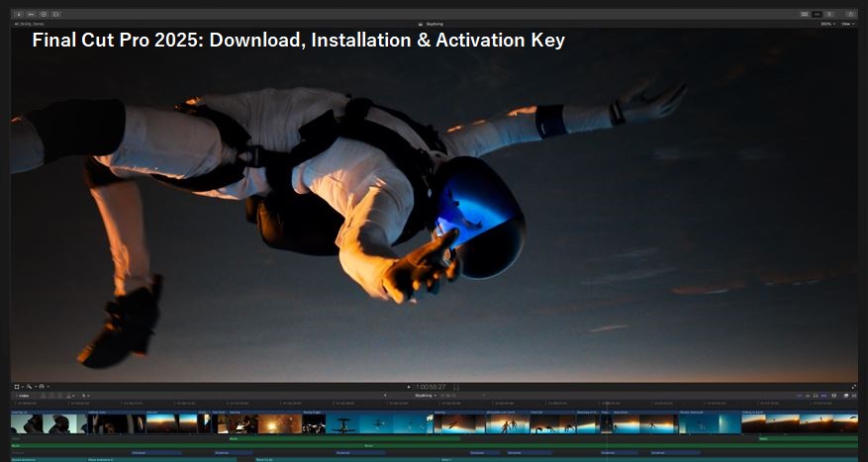Open the Keyword Editor key icon
The width and height of the screenshot is (868, 462).
[32, 14]
